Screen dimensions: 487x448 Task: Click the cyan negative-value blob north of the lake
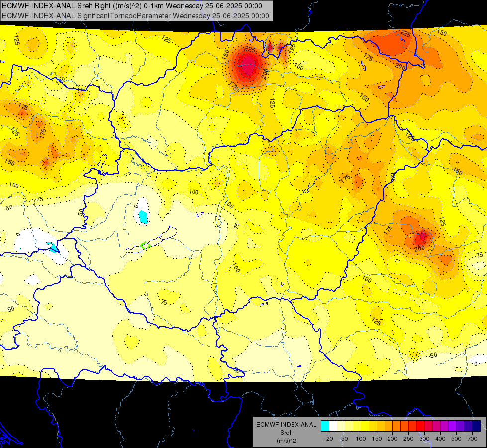tap(143, 217)
